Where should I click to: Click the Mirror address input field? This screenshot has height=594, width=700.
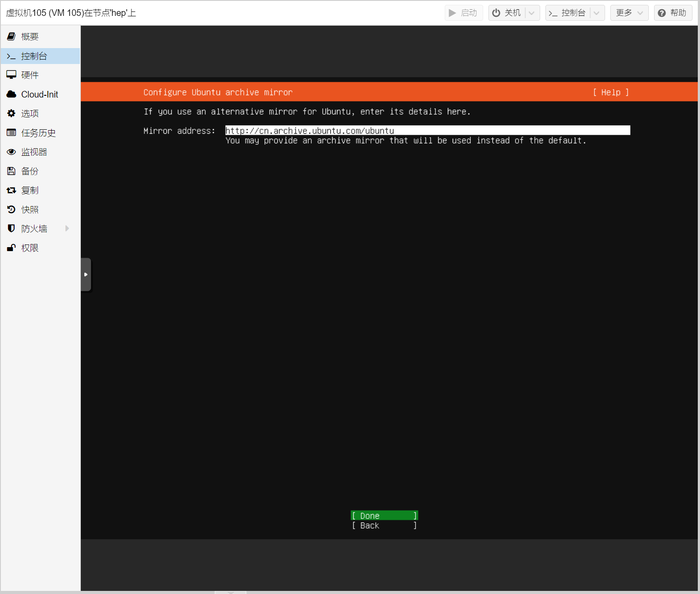(x=427, y=131)
